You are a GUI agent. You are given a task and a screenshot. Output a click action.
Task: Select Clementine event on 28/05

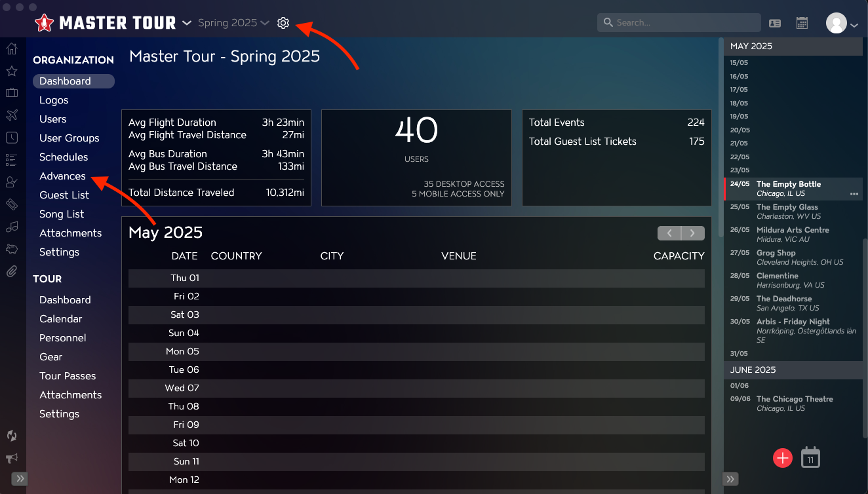click(x=793, y=280)
